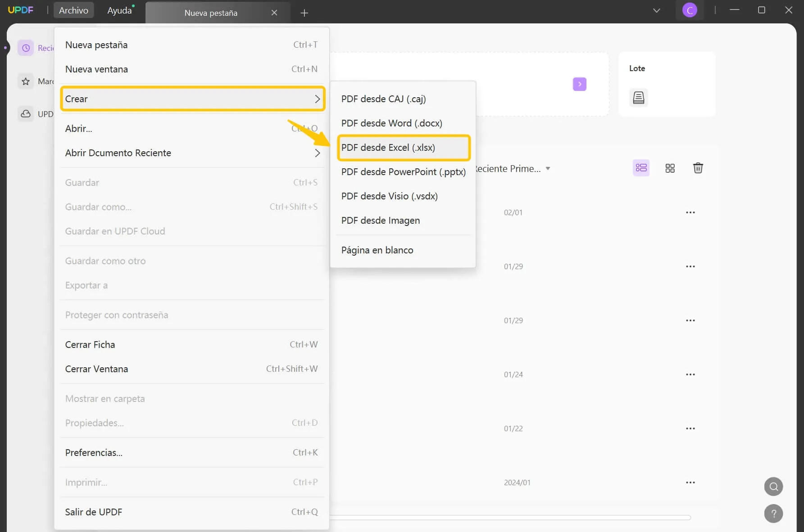804x532 pixels.
Task: Switch to list view layout
Action: click(x=641, y=168)
